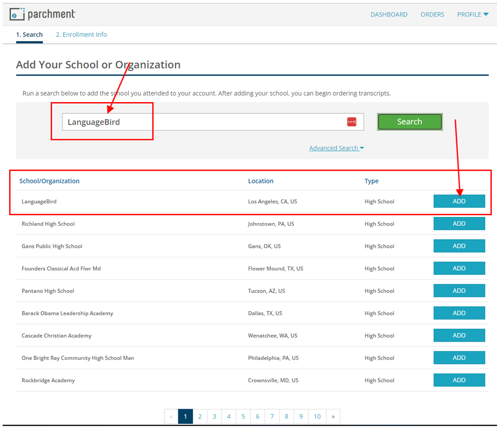Viewport: 504px width, 433px height.
Task: Add Founders Classical Acad Flwr Md
Action: [459, 268]
